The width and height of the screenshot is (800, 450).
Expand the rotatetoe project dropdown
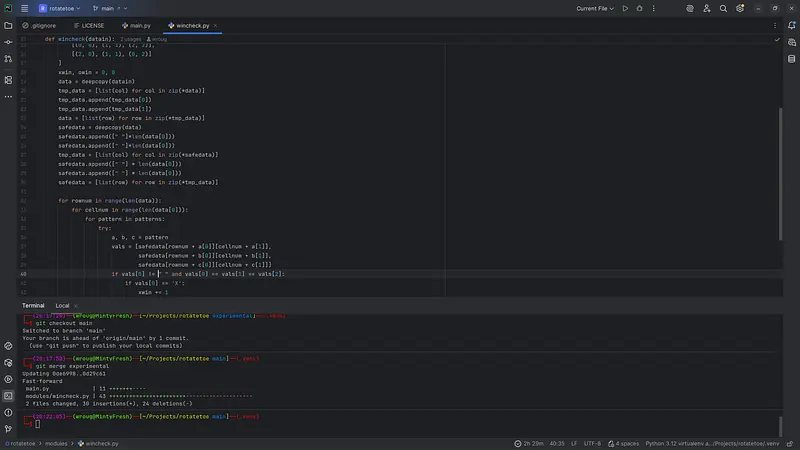pos(62,8)
